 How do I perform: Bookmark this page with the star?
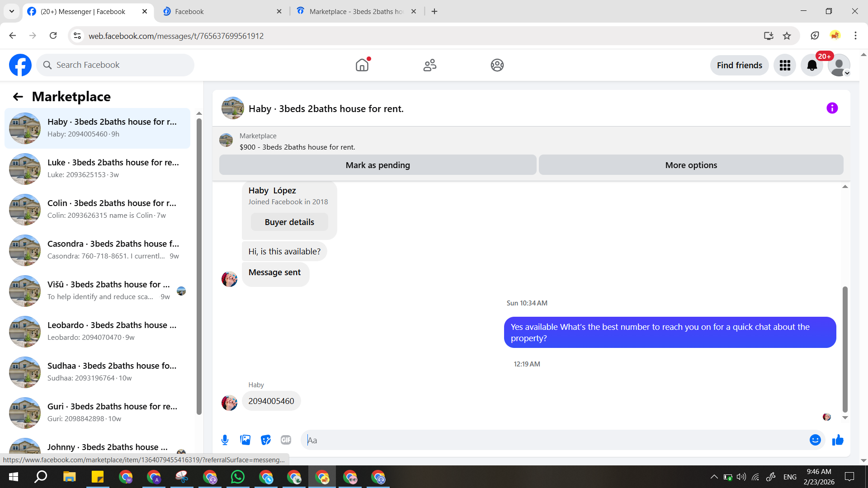[x=787, y=36]
